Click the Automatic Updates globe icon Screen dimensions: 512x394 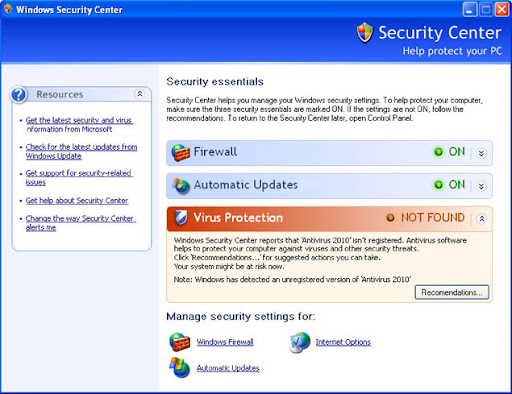(181, 185)
